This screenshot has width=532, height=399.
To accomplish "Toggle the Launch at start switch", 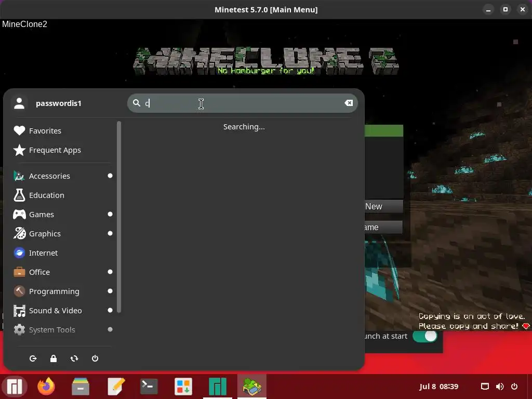I will tap(425, 336).
